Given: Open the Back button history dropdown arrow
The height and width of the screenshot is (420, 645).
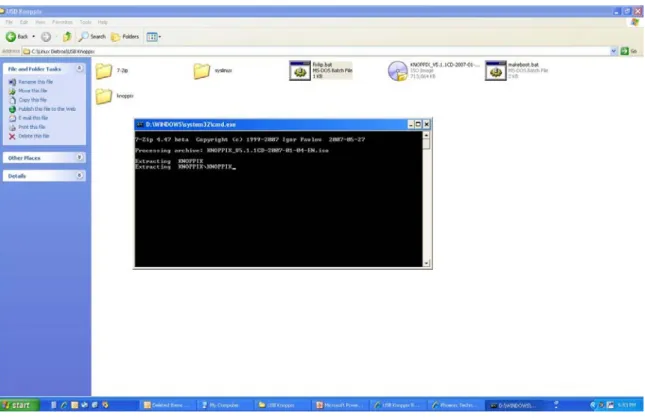Looking at the screenshot, I should point(34,37).
